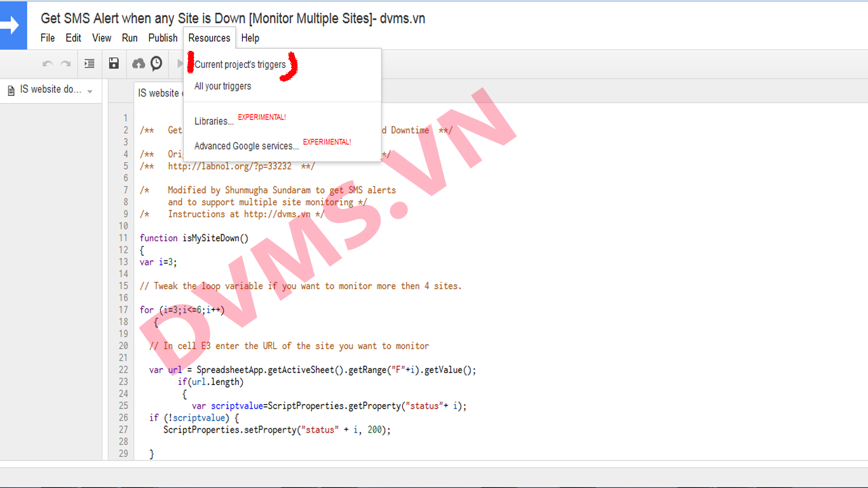Save the script with floppy disk icon

coord(114,64)
